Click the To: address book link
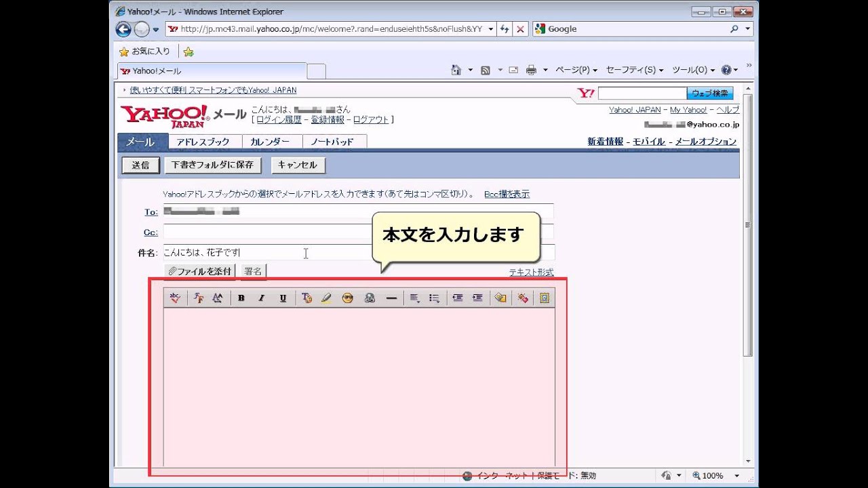 [151, 212]
